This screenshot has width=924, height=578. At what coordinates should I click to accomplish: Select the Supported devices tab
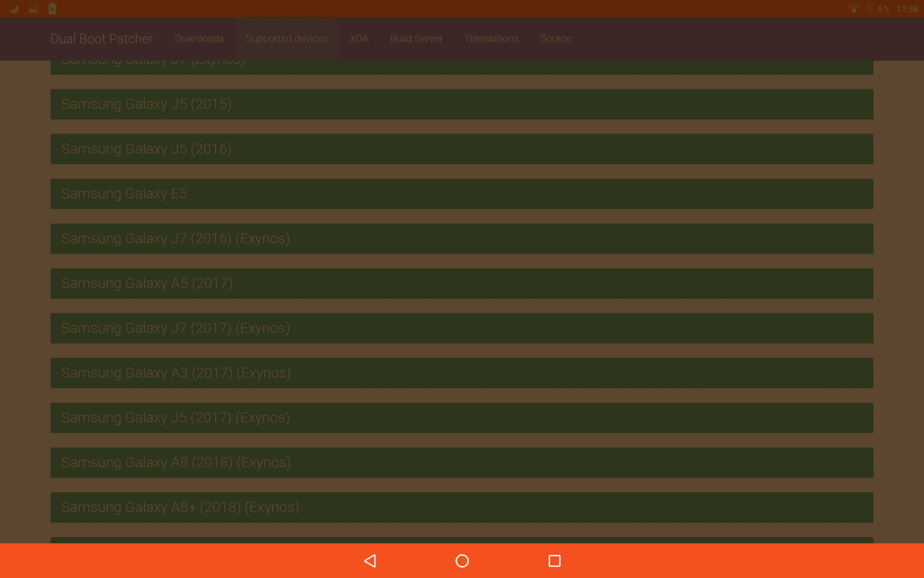coord(287,39)
